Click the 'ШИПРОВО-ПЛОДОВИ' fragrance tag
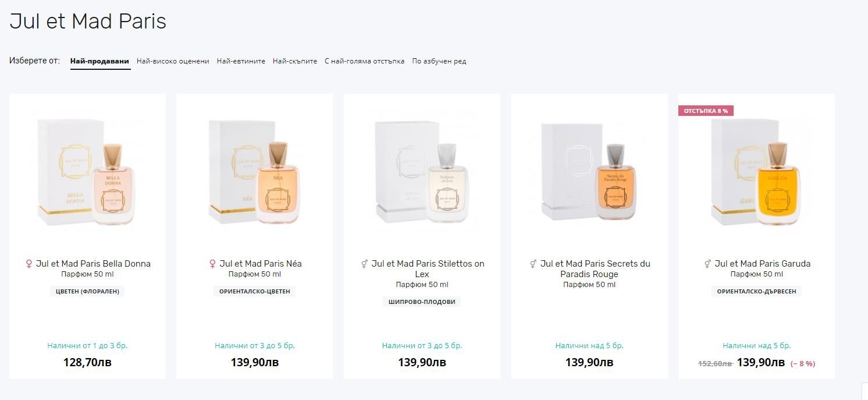The width and height of the screenshot is (868, 400). 422,302
